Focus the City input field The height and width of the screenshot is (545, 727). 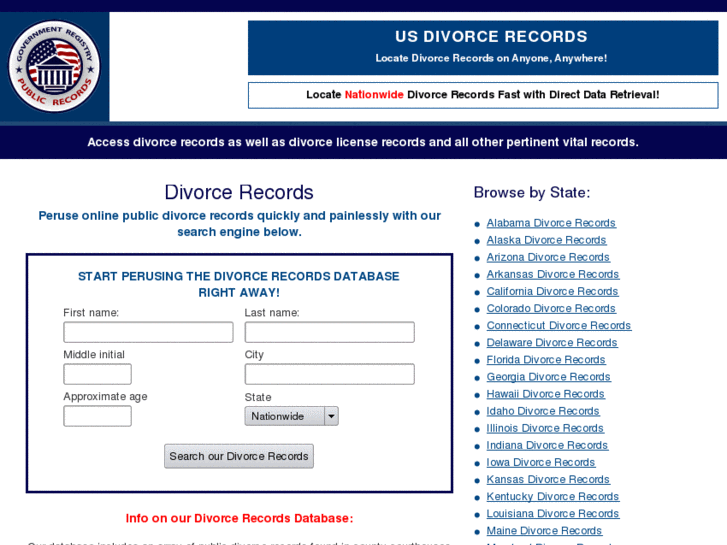(x=330, y=374)
